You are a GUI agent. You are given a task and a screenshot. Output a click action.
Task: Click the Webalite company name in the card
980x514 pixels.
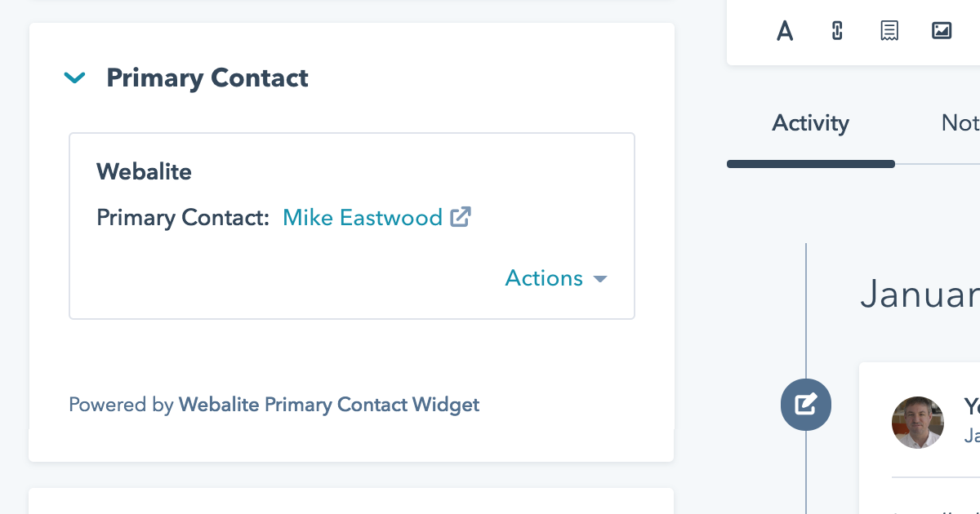tap(144, 172)
